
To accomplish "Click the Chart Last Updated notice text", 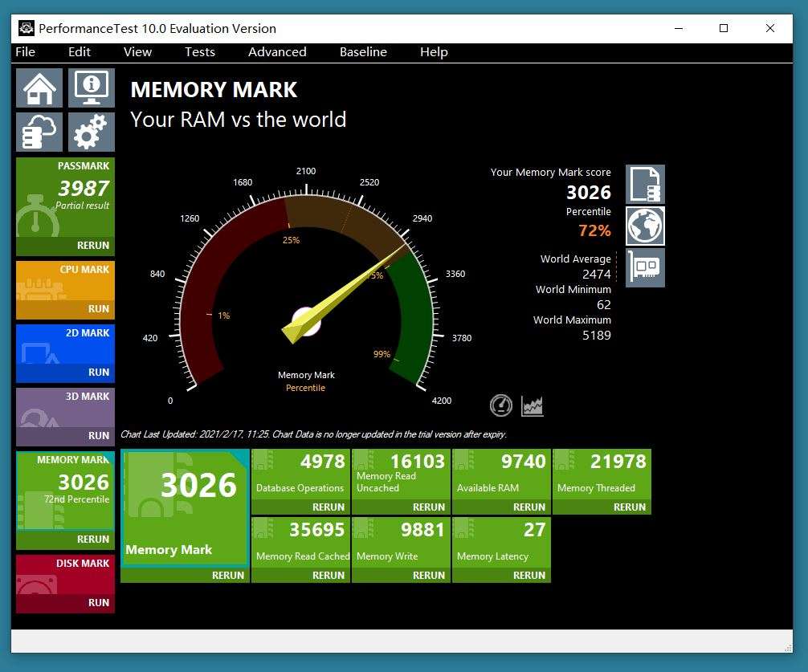I will 313,434.
